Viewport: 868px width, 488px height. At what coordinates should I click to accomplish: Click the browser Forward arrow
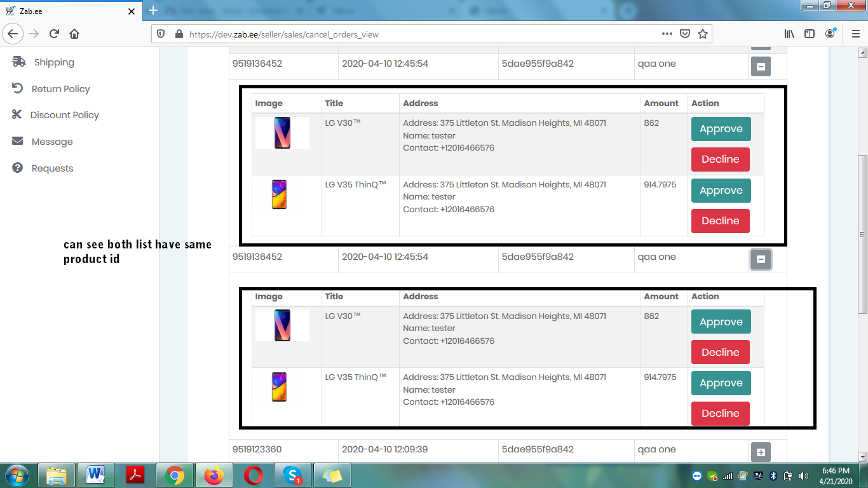click(34, 34)
